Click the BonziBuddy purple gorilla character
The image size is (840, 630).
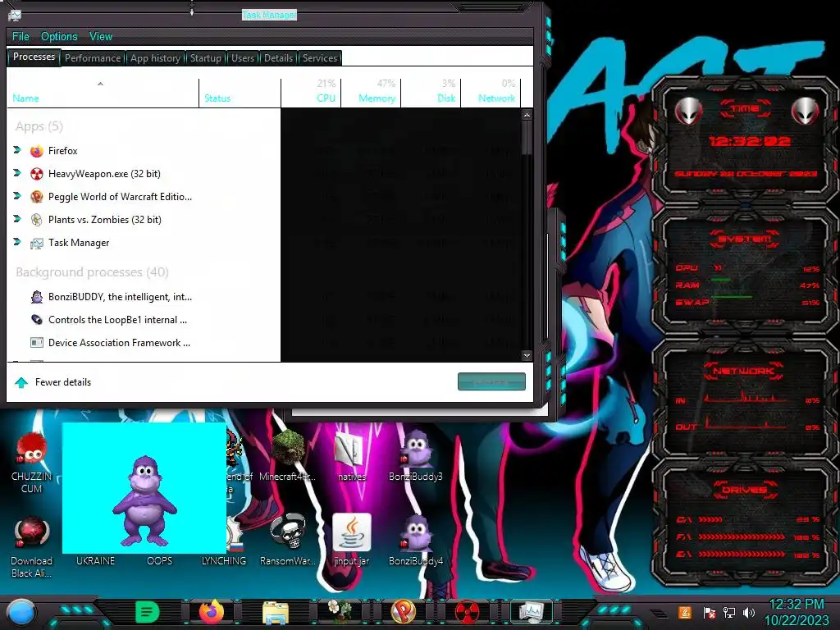(144, 500)
